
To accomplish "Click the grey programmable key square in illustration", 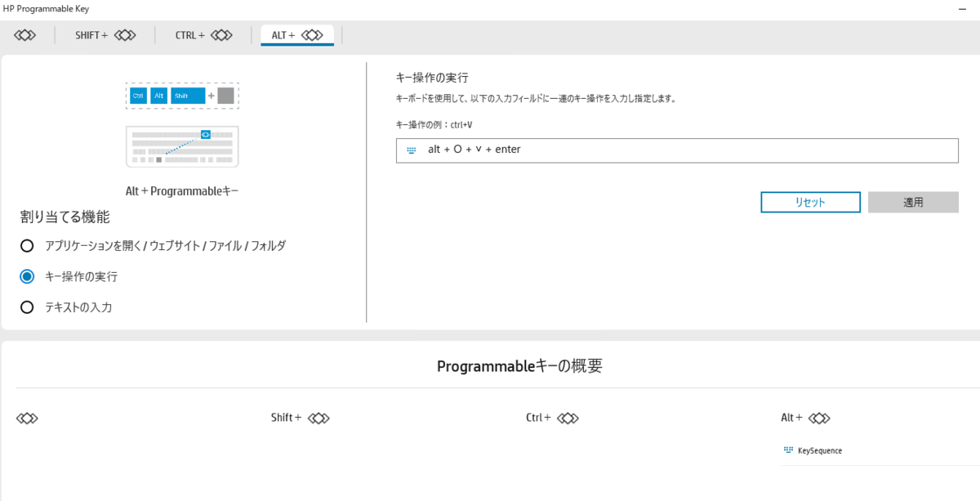I will pos(226,96).
